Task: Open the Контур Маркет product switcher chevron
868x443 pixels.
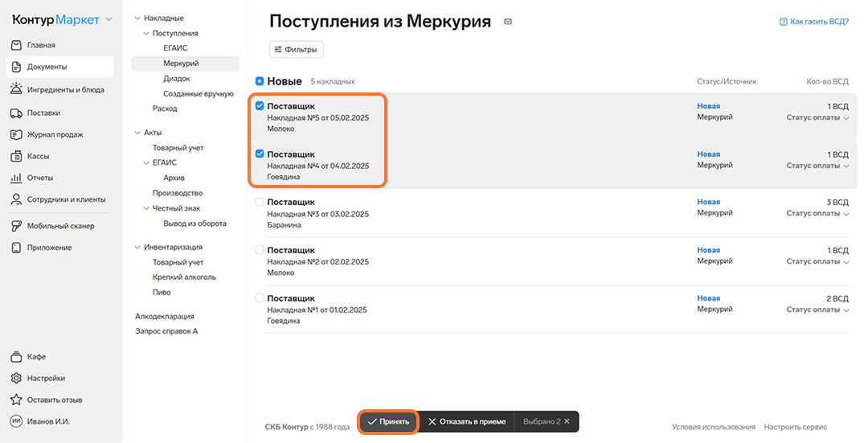Action: pyautogui.click(x=109, y=19)
